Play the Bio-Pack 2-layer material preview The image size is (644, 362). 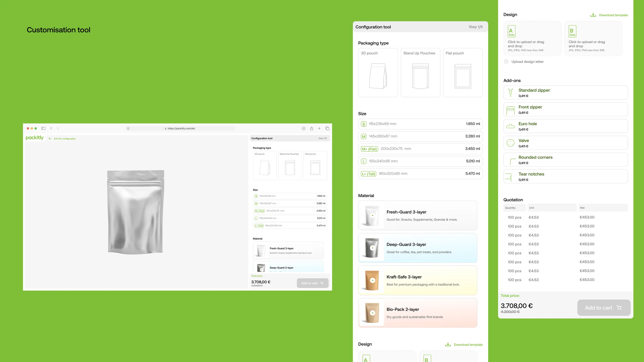click(372, 313)
